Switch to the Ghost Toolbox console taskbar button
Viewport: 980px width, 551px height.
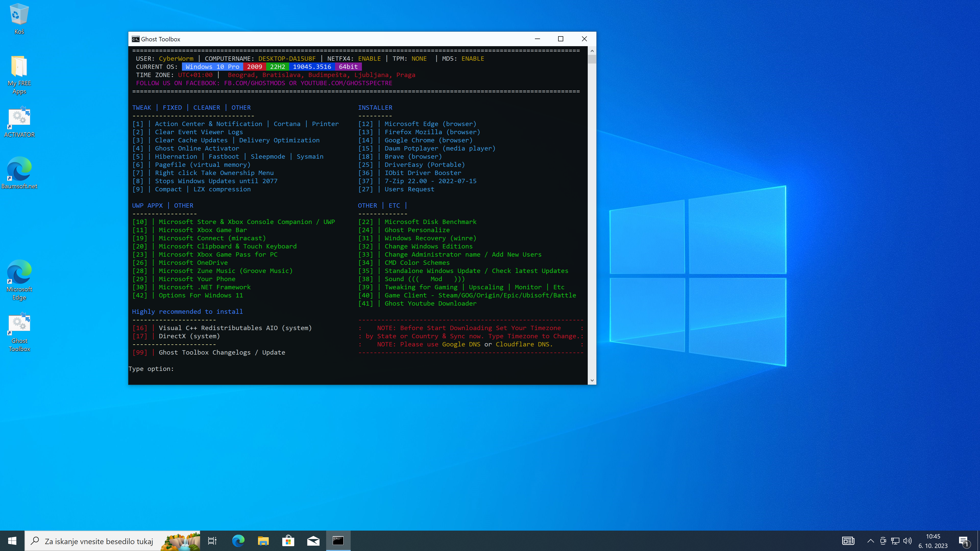pos(338,541)
